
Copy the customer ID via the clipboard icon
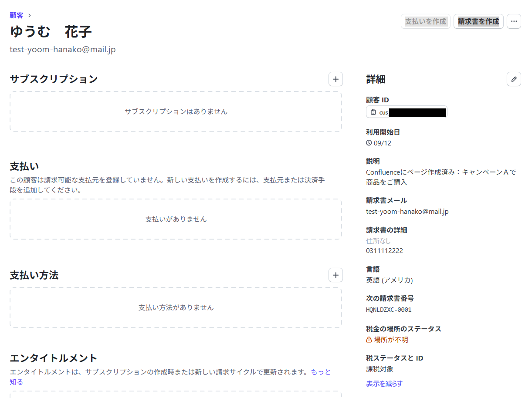(373, 112)
